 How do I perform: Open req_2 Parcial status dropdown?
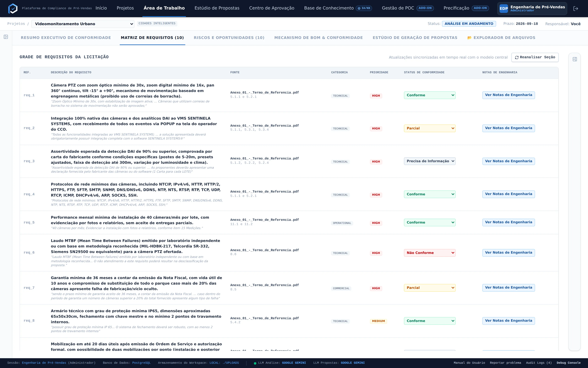[x=430, y=128]
